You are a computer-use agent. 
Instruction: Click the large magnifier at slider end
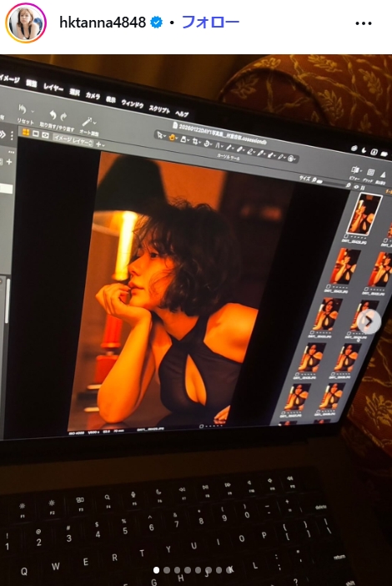point(348,185)
